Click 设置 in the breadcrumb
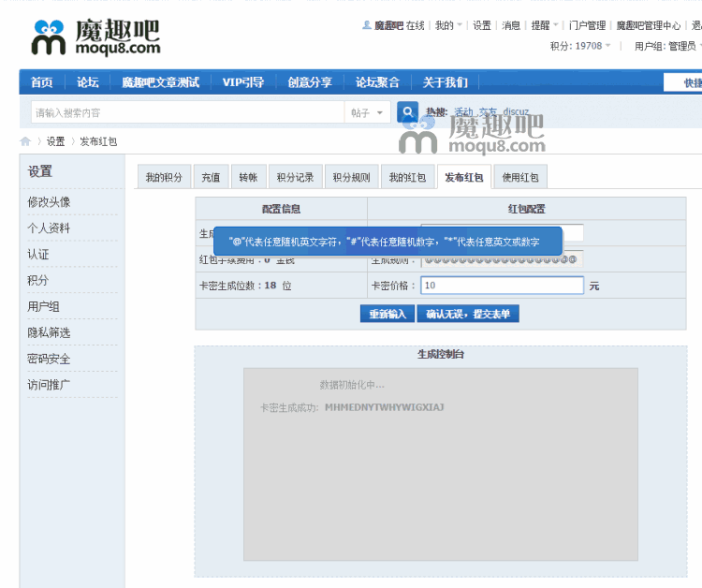 pyautogui.click(x=56, y=141)
